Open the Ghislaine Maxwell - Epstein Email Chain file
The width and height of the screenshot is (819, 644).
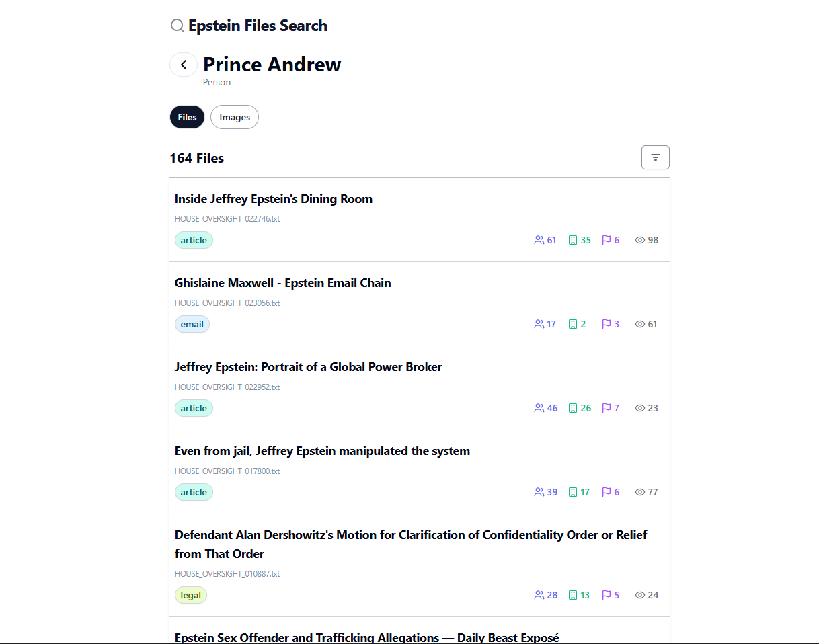(x=282, y=282)
